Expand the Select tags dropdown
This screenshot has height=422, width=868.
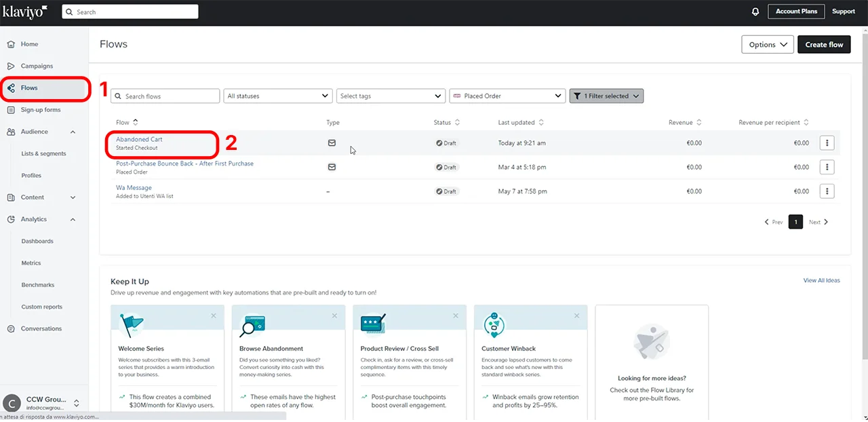pos(391,96)
